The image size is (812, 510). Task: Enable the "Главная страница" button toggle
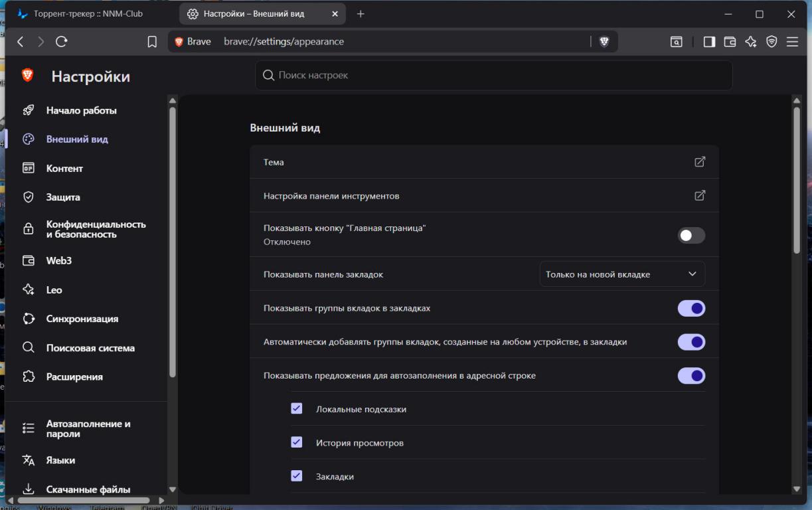coord(690,235)
